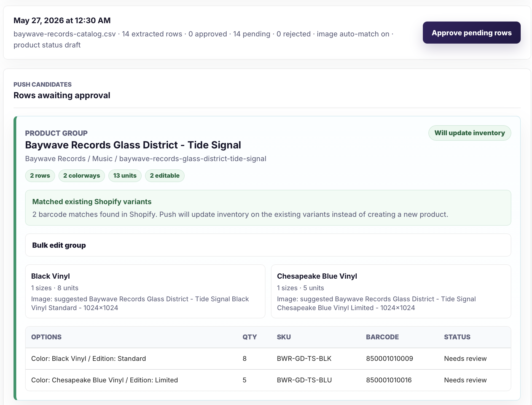
Task: Click quantity 5 in Chesapeake Blue row
Action: click(244, 380)
